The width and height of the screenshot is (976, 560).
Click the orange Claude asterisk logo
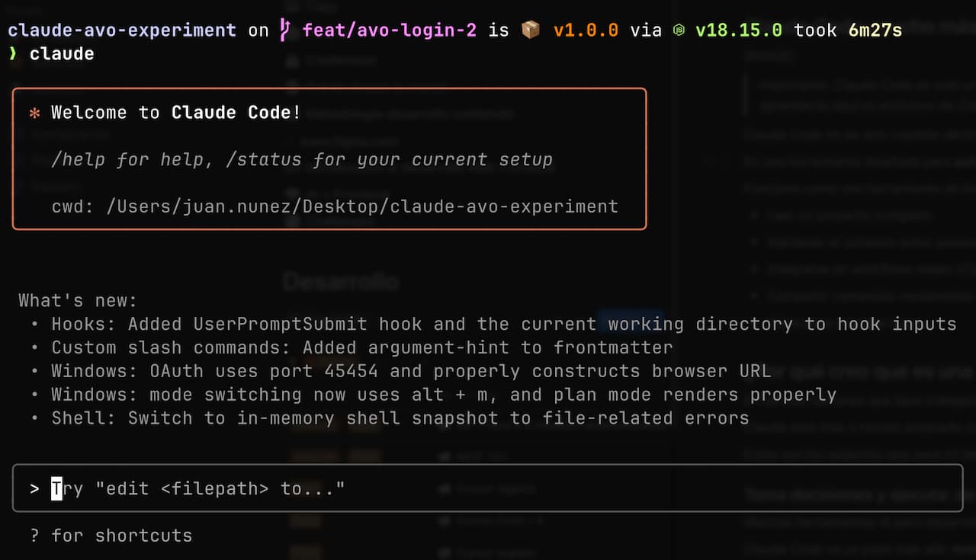click(34, 113)
